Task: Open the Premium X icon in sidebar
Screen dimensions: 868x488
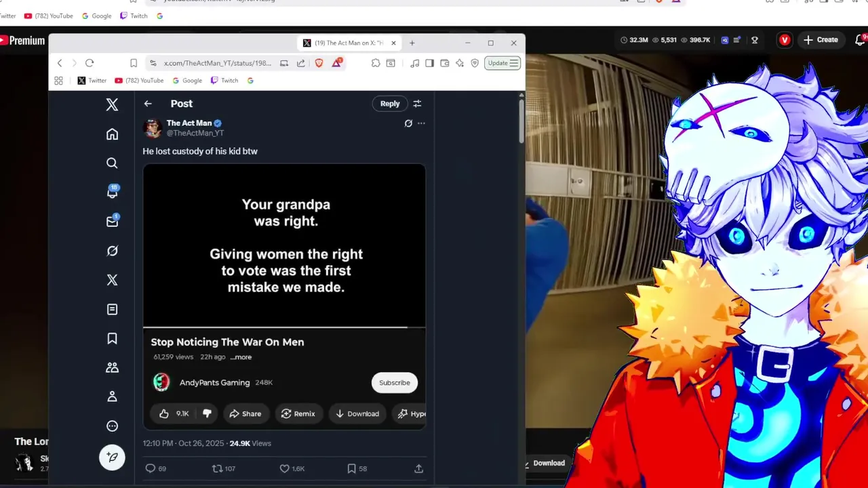Action: click(112, 280)
